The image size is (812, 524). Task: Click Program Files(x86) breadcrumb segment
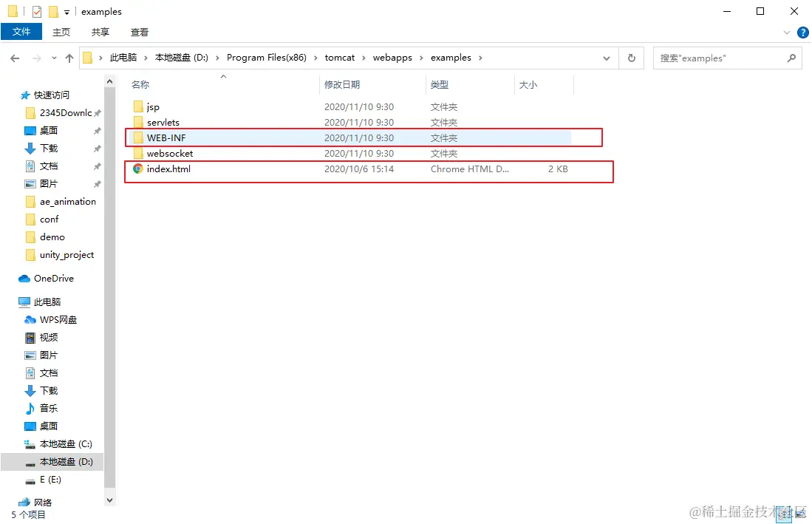pos(267,58)
